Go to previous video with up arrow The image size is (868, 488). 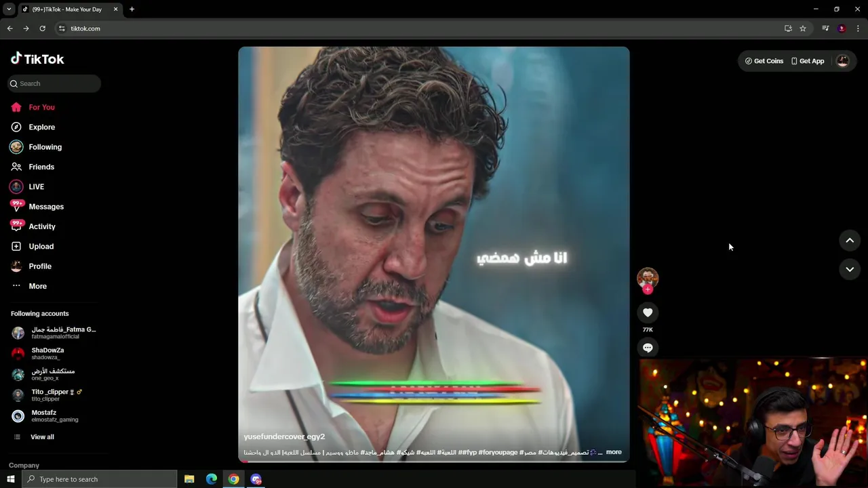(x=850, y=241)
